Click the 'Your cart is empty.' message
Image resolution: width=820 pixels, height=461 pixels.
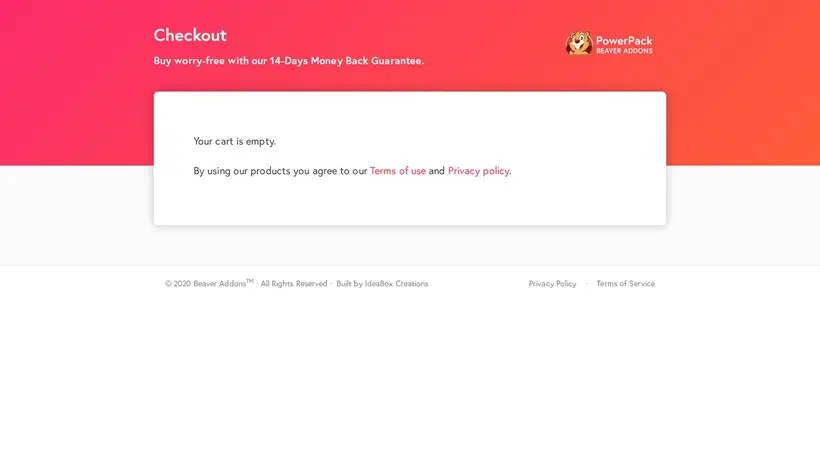235,142
